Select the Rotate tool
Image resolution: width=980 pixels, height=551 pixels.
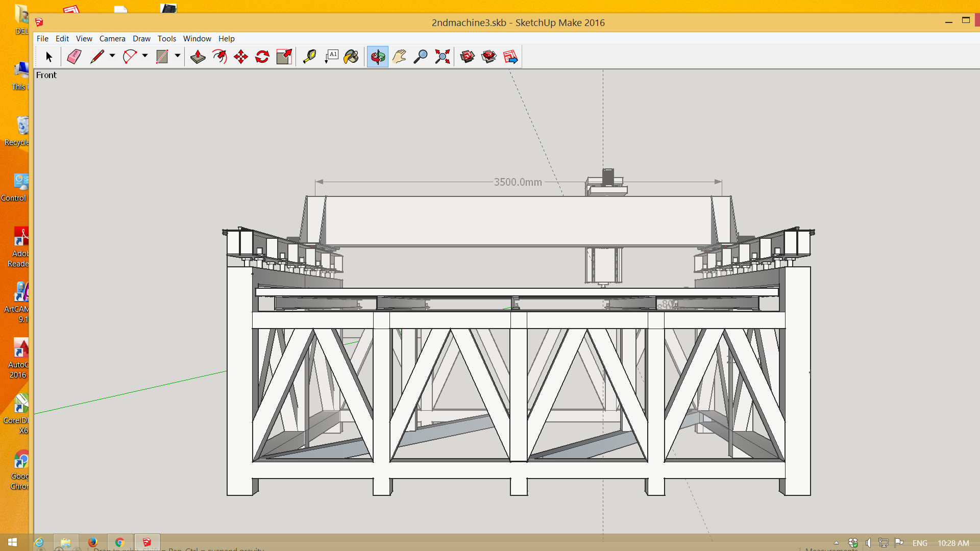coord(262,57)
